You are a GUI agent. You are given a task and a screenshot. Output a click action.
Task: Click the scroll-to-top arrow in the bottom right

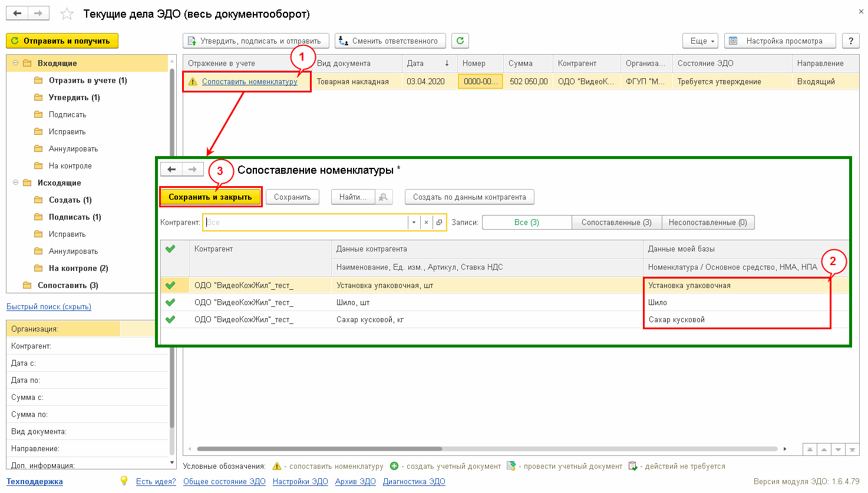point(810,449)
